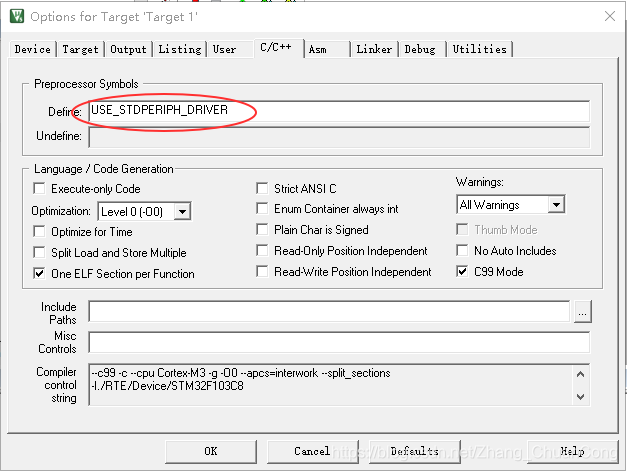Open the Debug tab
Screen dimensions: 627x471
[x=420, y=49]
